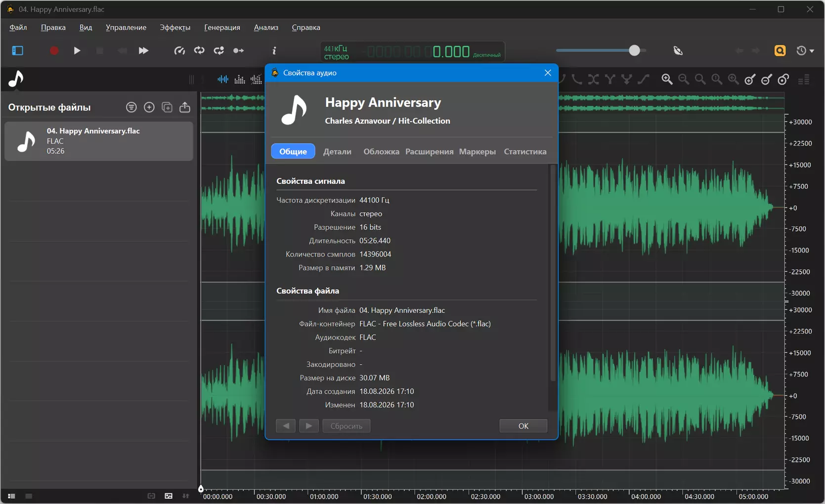Viewport: 825px width, 504px height.
Task: Switch to the Маркеры tab
Action: (477, 152)
